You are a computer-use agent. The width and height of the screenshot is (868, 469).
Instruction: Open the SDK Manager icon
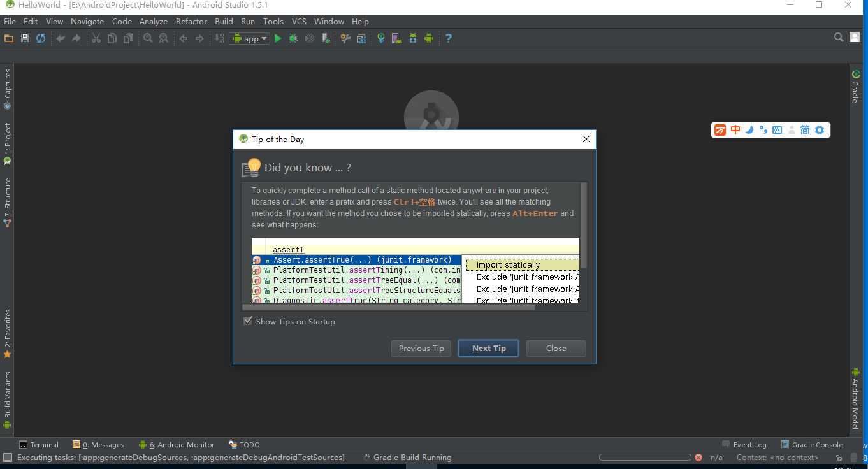tap(413, 38)
